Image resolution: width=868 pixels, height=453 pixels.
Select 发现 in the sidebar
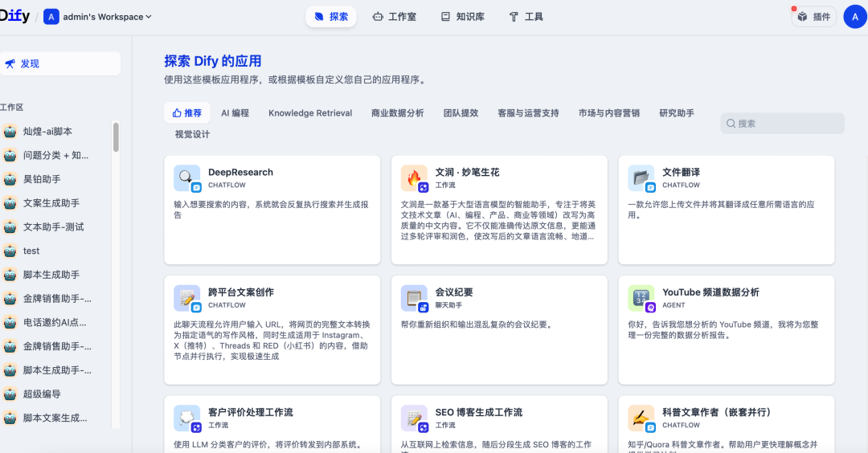click(59, 63)
